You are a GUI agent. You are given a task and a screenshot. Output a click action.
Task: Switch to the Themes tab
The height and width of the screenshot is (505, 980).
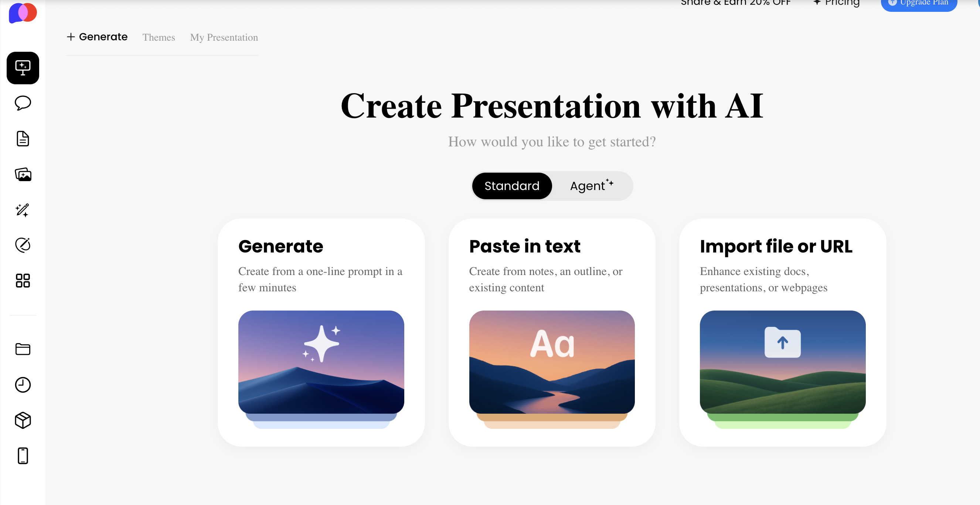pos(159,37)
